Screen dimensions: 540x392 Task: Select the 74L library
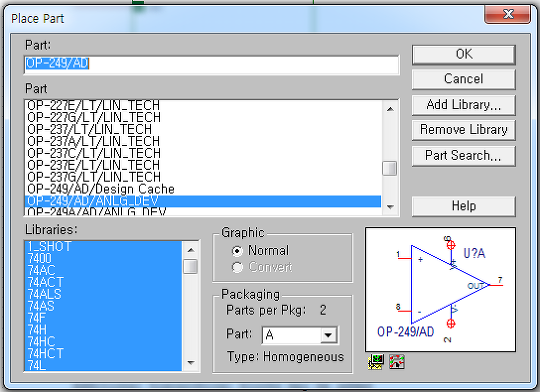tap(103, 365)
